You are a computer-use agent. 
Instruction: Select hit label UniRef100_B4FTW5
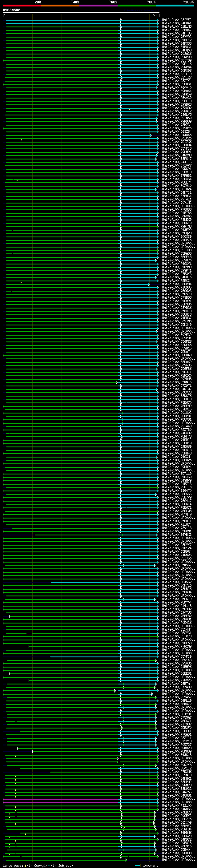click(x=177, y=33)
